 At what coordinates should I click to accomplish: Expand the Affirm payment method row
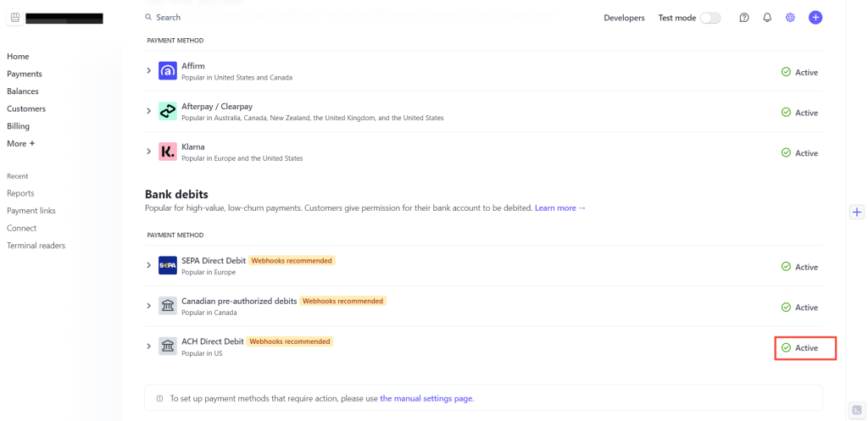149,72
